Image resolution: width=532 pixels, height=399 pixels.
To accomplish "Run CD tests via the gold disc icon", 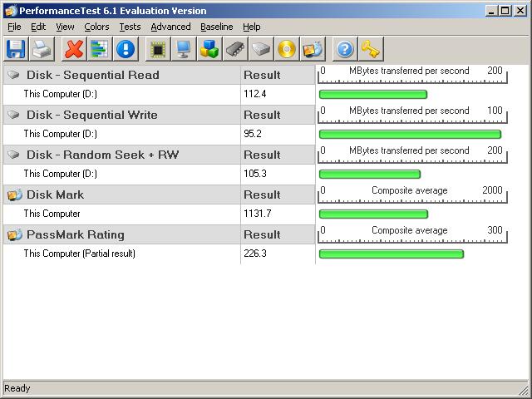I will point(287,50).
